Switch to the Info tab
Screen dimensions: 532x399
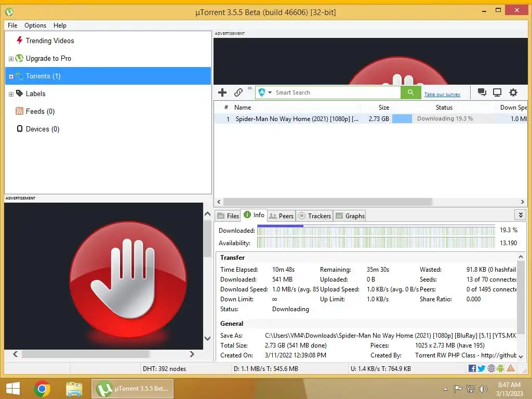254,215
